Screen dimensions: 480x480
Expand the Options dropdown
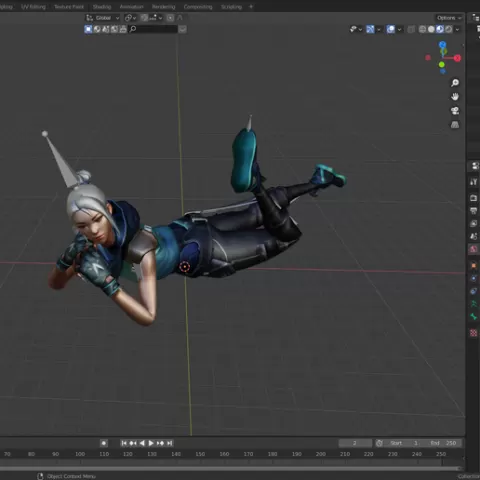point(449,18)
